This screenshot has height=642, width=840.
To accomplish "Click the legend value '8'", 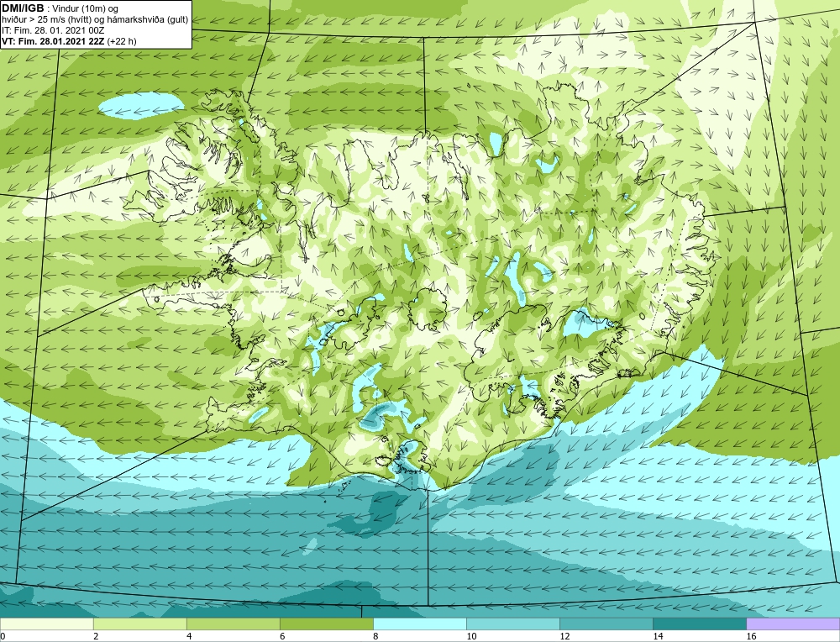I will 375,636.
